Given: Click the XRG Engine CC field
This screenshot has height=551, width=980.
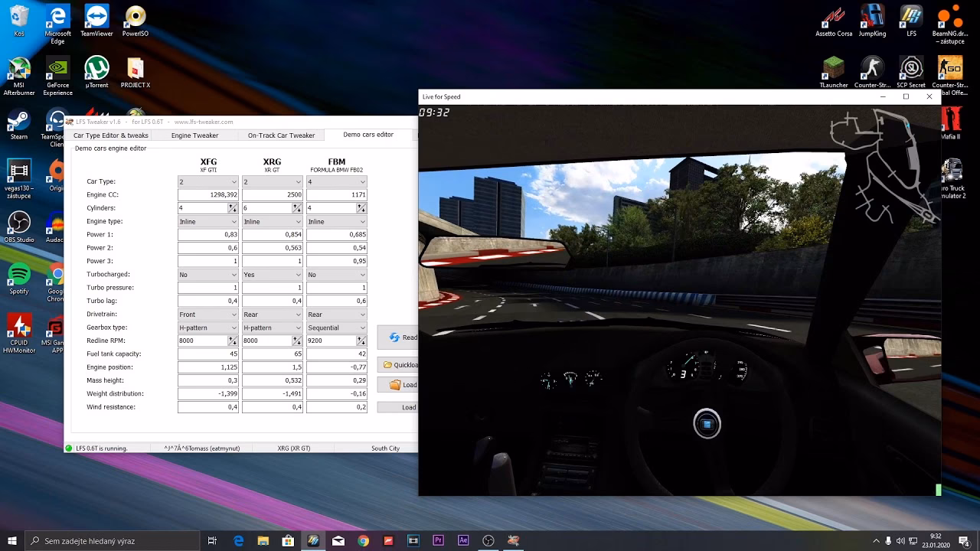Looking at the screenshot, I should [x=272, y=195].
